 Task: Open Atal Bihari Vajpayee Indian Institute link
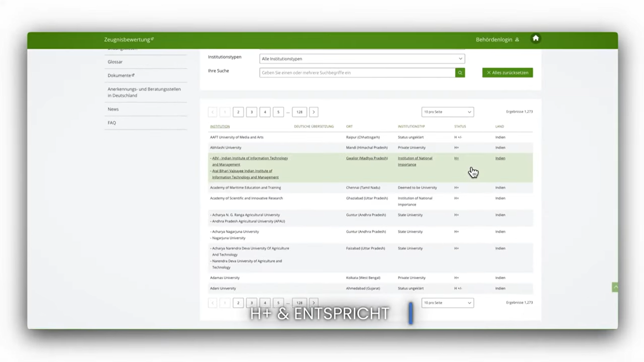tap(245, 174)
